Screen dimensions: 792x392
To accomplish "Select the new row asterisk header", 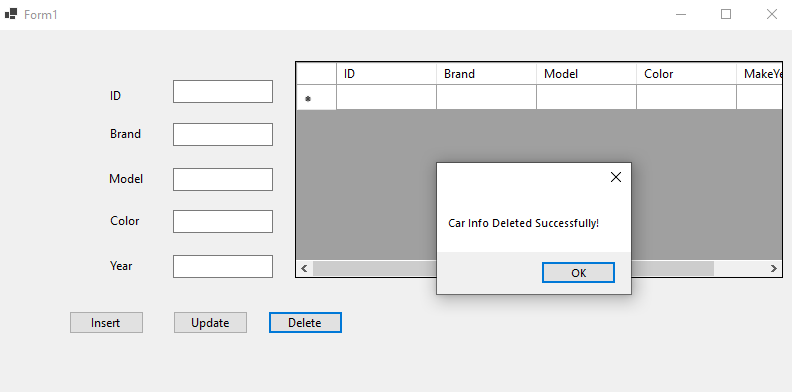I will (x=316, y=97).
